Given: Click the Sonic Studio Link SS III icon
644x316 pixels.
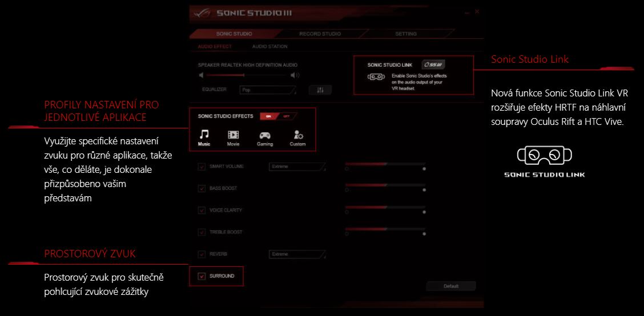Looking at the screenshot, I should tap(433, 65).
